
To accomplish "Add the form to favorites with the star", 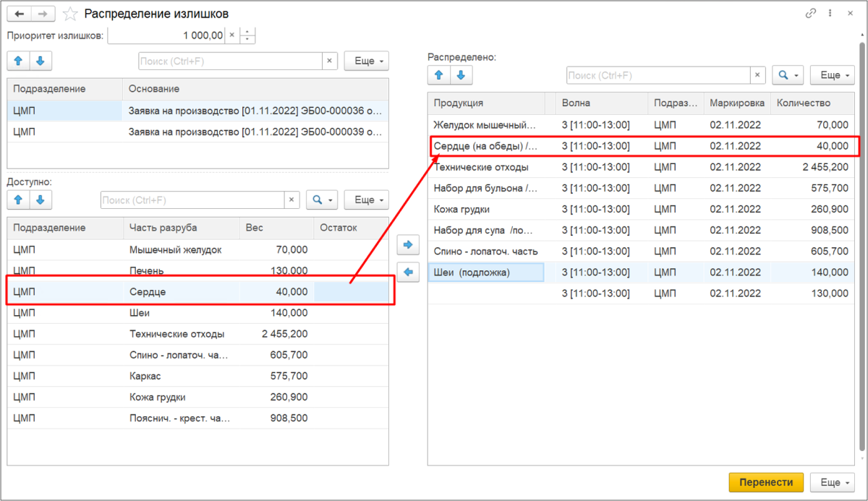I will [x=70, y=14].
